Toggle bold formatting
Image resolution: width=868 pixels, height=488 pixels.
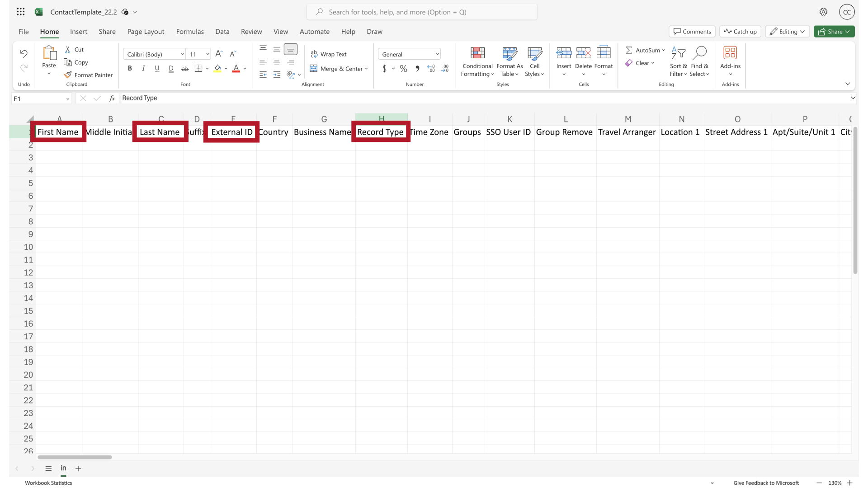[130, 68]
